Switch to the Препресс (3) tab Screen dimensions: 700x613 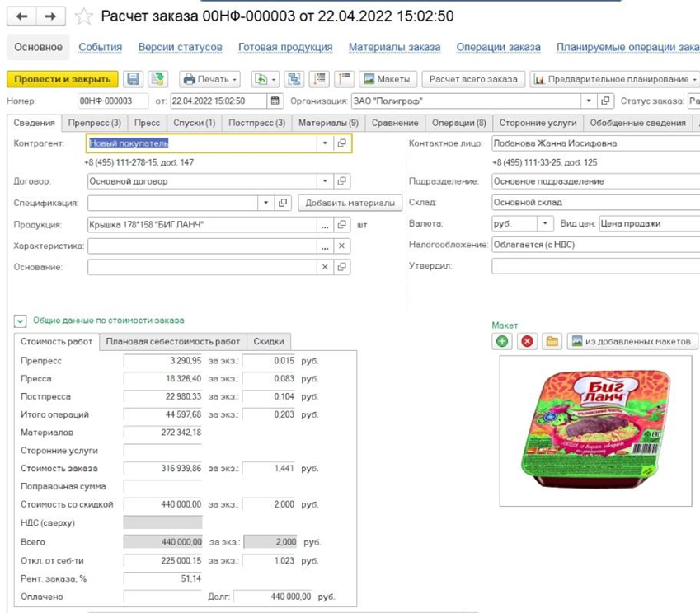[x=95, y=123]
